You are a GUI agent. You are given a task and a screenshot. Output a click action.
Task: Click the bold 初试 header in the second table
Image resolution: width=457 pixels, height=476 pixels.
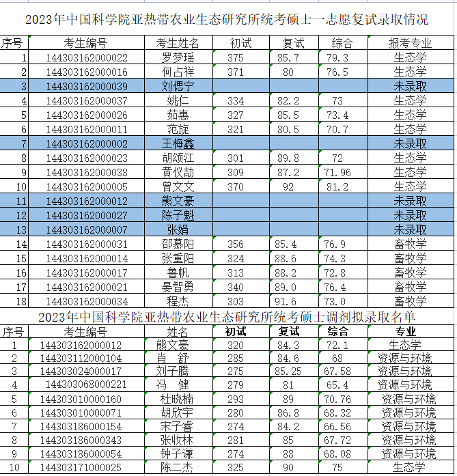pyautogui.click(x=236, y=331)
